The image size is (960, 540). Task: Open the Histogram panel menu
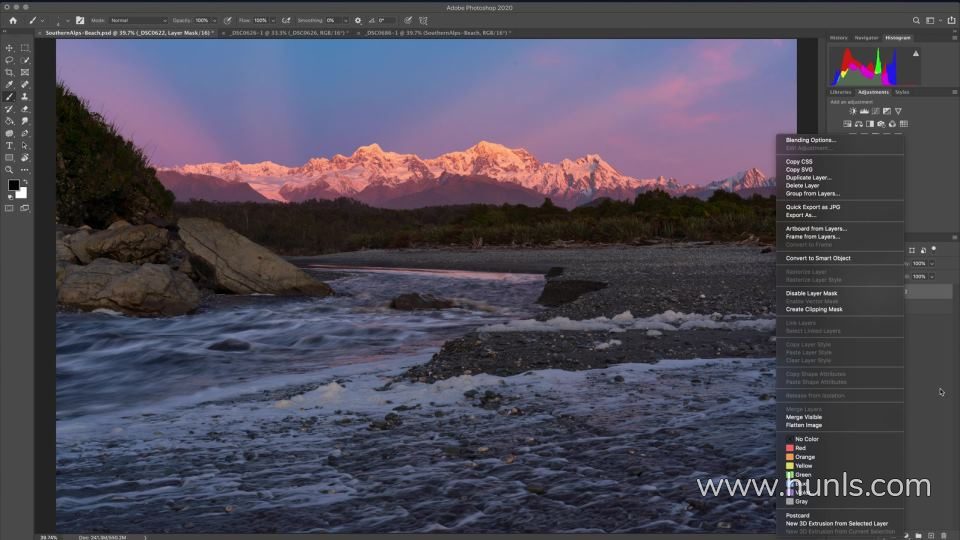(x=954, y=37)
